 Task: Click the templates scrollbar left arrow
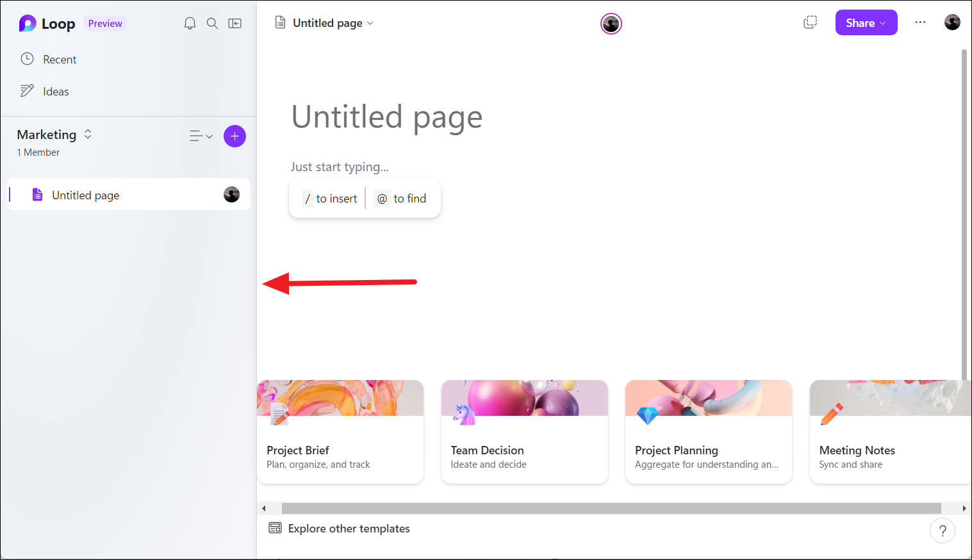pos(263,508)
